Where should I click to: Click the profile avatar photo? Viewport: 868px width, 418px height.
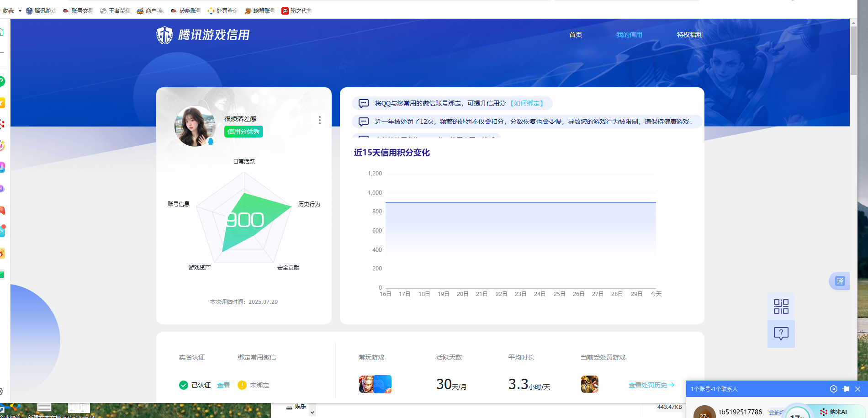tap(195, 127)
